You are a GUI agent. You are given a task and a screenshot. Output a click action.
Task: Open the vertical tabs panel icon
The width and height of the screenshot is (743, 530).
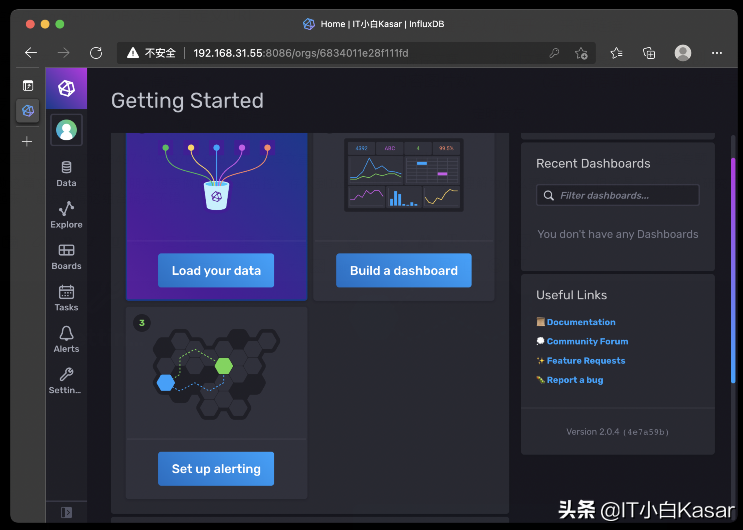(x=28, y=85)
